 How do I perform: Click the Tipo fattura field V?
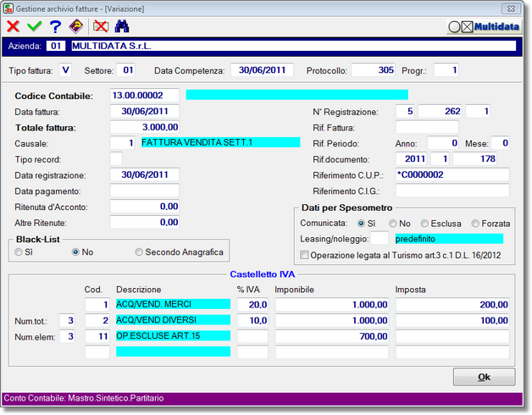click(65, 70)
